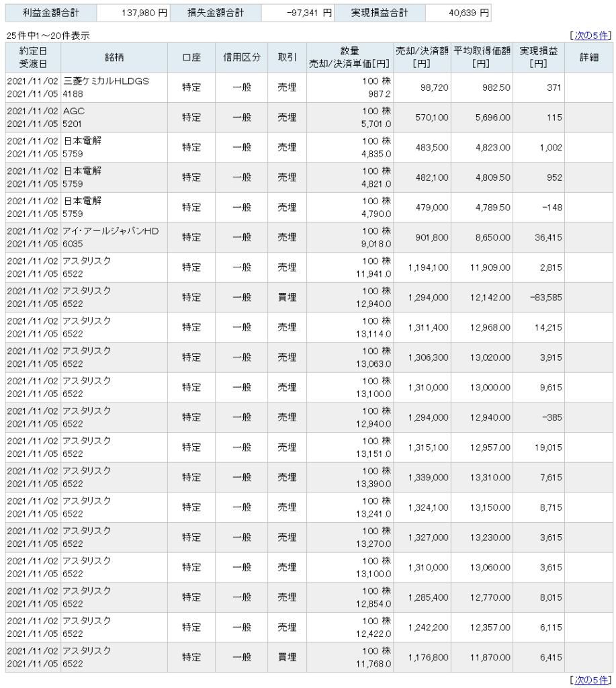
Task: Click average cost 12,357.00
Action: (490, 628)
